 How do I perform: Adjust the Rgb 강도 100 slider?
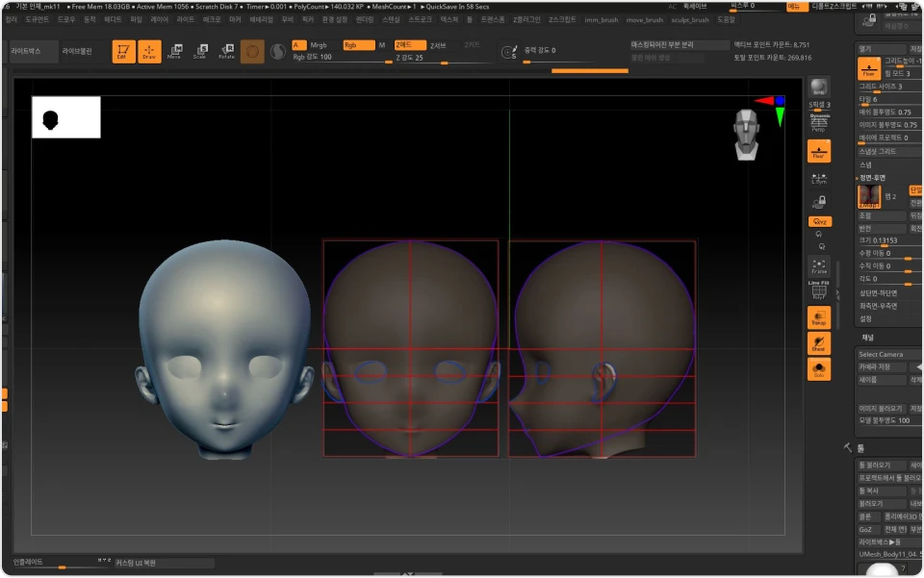tap(343, 58)
